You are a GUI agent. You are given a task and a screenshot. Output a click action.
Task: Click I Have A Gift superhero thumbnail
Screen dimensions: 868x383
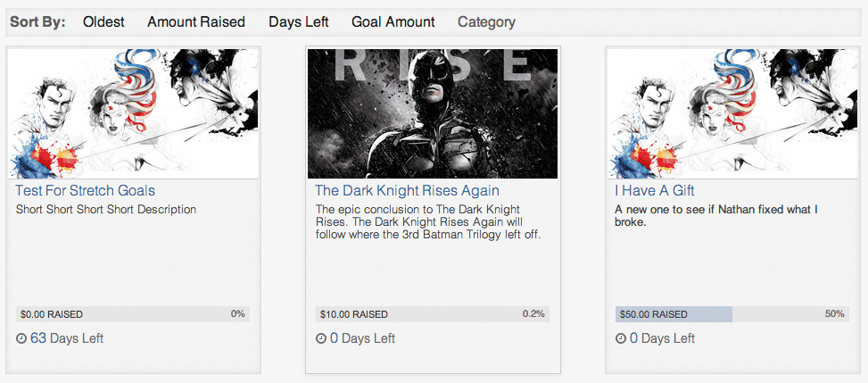(732, 113)
